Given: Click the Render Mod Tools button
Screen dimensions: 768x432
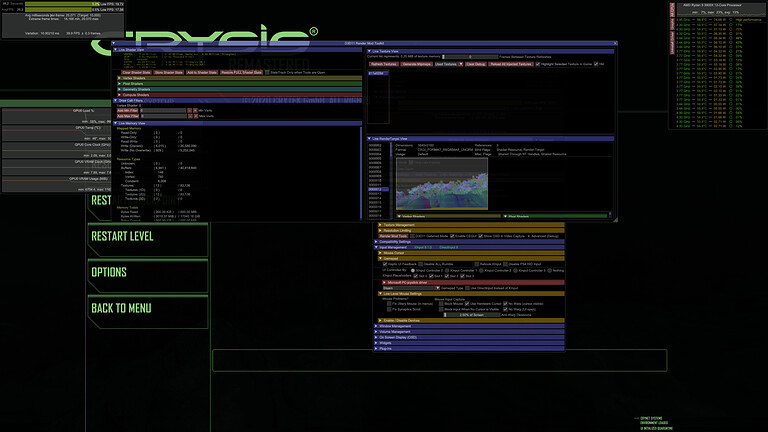Looking at the screenshot, I should [393, 236].
